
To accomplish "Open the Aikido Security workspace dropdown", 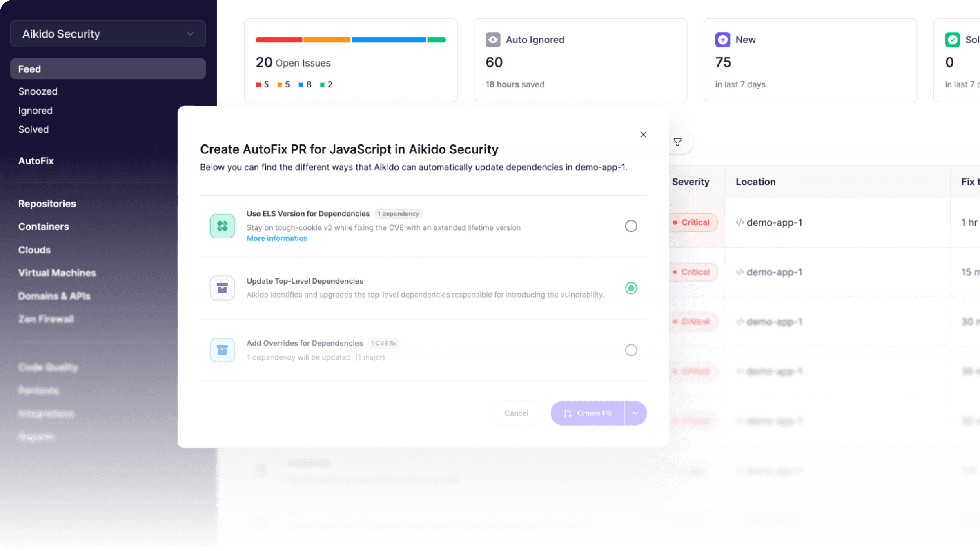I will click(108, 34).
